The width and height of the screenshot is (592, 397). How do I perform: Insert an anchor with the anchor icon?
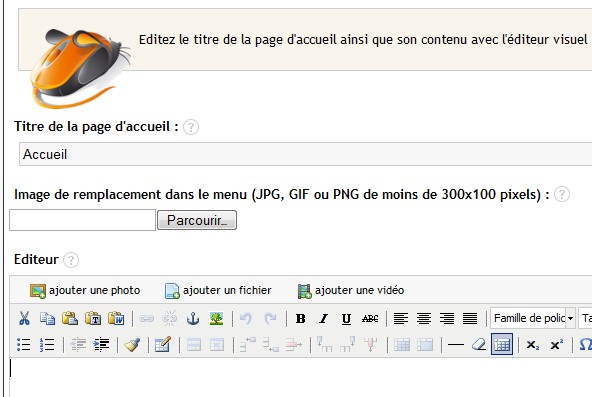193,319
